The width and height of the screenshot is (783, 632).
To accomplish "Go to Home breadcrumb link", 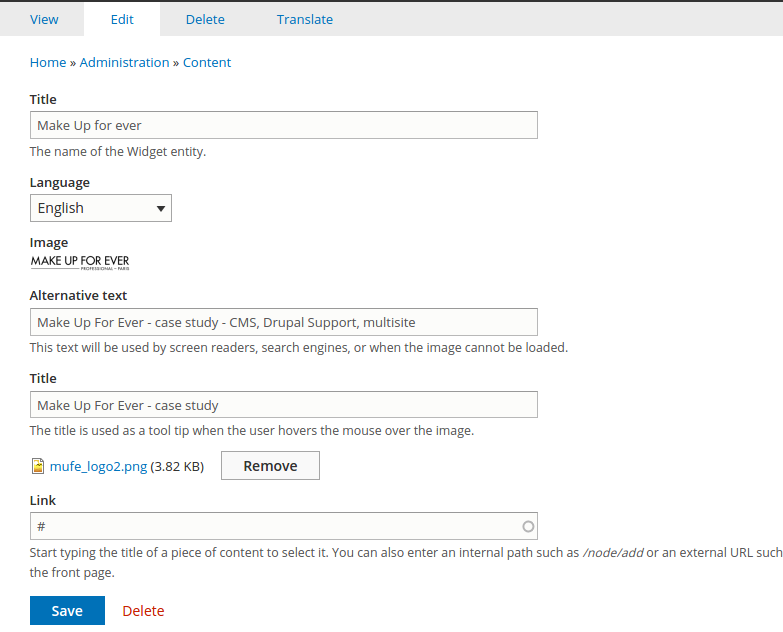I will click(48, 62).
